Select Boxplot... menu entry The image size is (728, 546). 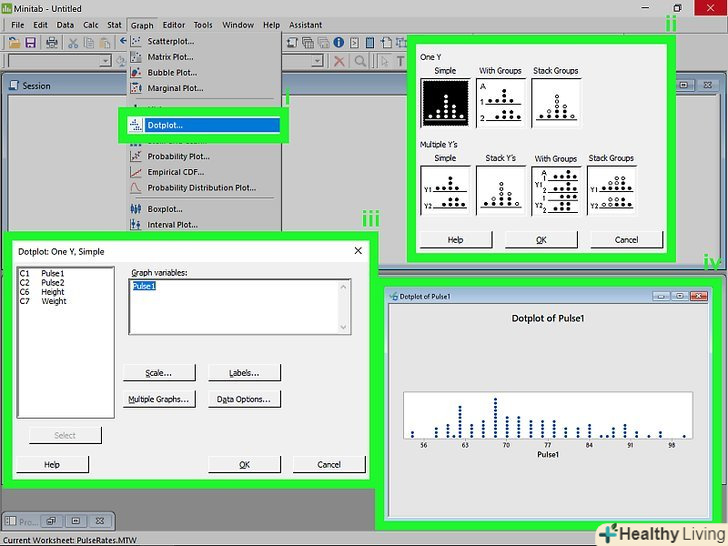[x=204, y=209]
